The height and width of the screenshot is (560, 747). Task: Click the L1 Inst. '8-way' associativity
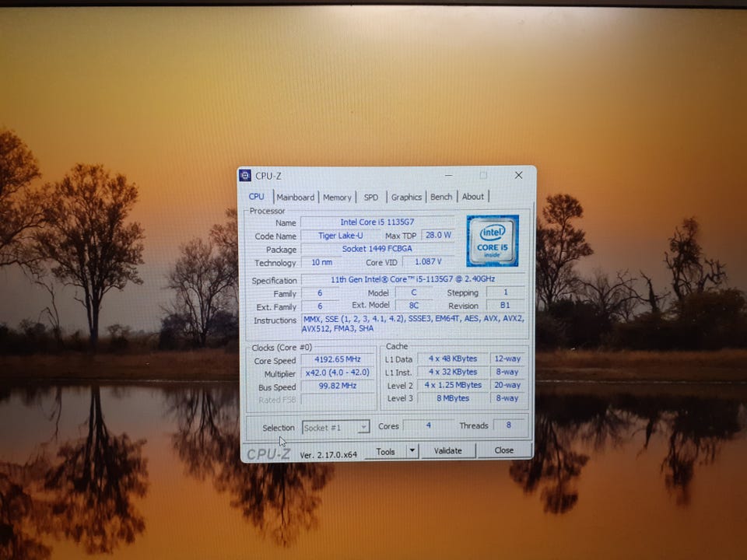pos(507,372)
